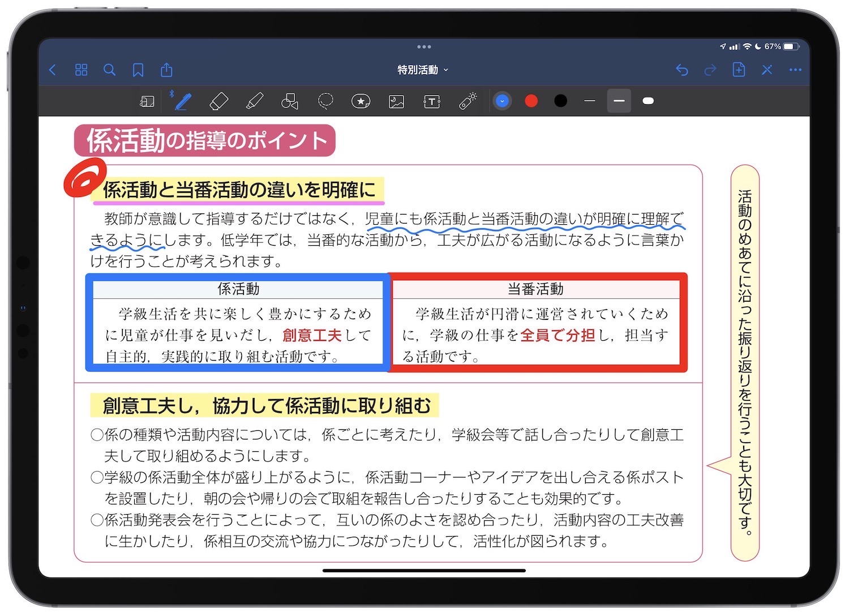This screenshot has width=849, height=616.
Task: Add a new page to the notebook
Action: [x=739, y=70]
